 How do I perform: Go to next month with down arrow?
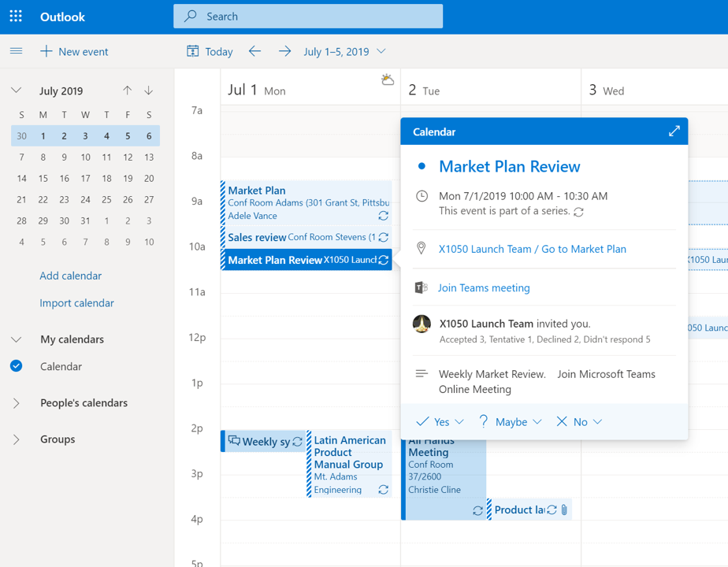pos(149,91)
